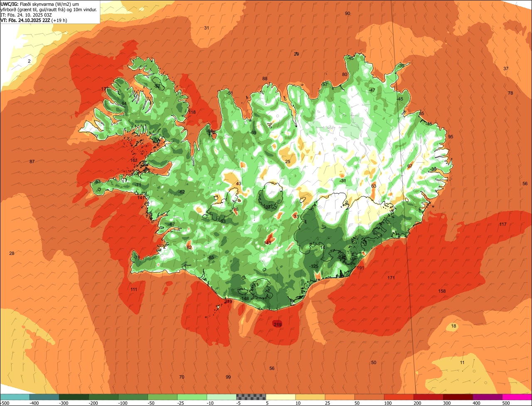Click the 158 value on the map
Viewport: 532px width, 406px height.
pyautogui.click(x=442, y=291)
